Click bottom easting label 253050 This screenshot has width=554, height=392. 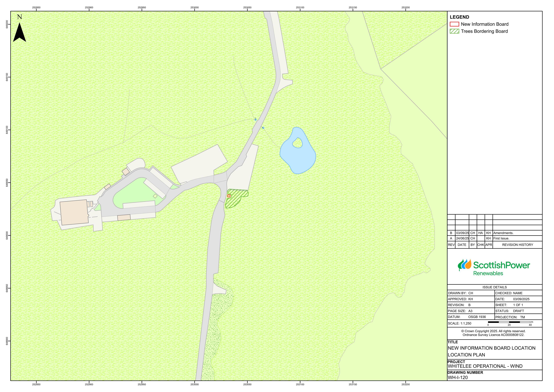click(x=247, y=385)
